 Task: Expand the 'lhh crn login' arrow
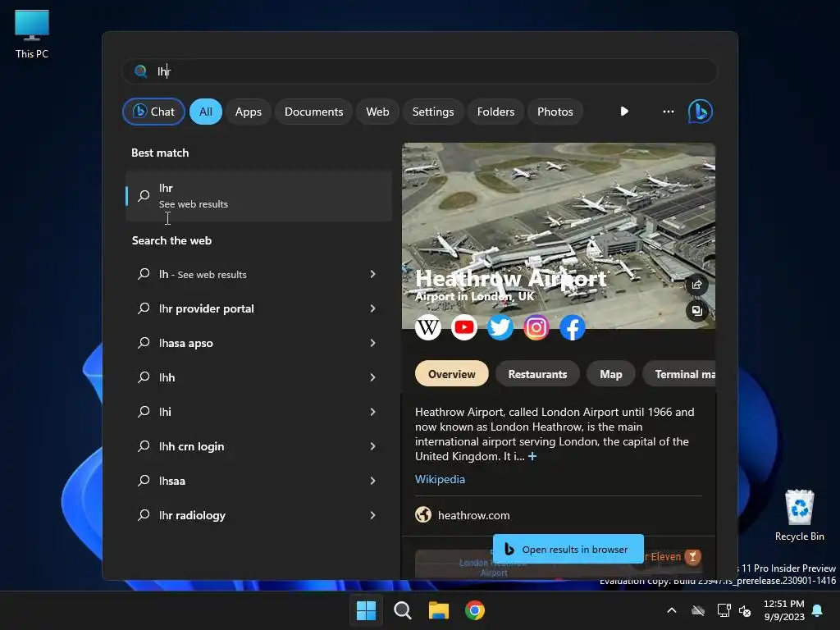[373, 446]
